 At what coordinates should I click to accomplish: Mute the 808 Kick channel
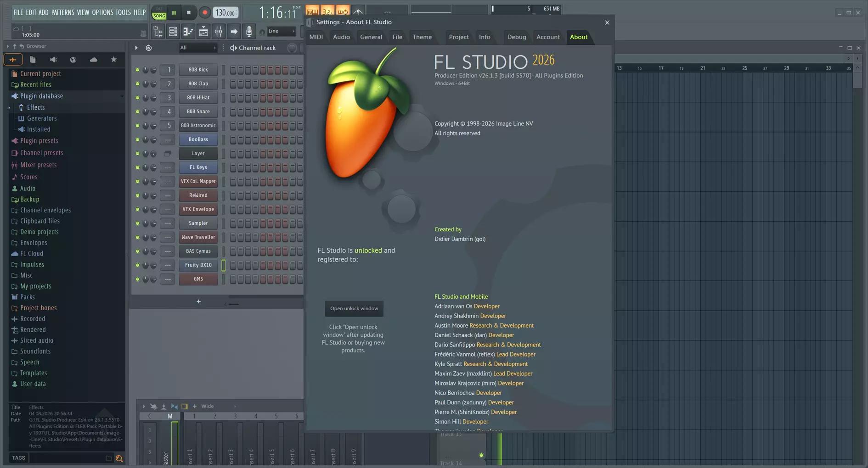click(x=137, y=70)
